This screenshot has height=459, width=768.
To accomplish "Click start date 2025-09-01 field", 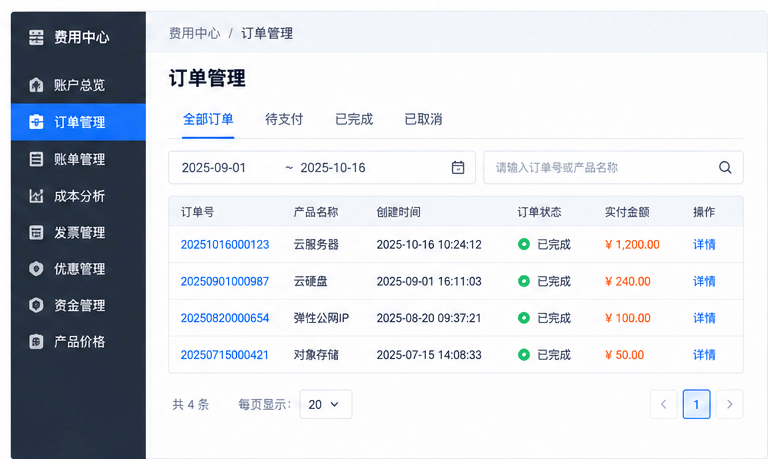I will pos(214,168).
